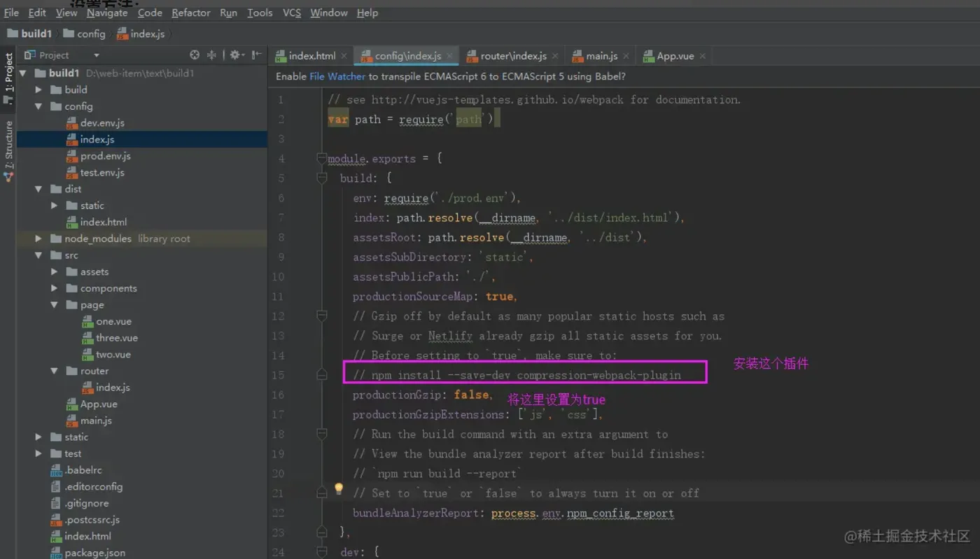Fold the module.exports block at line 4

321,159
